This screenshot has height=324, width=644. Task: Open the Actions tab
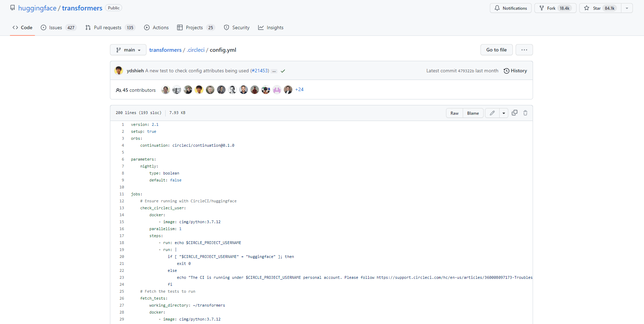pos(156,27)
